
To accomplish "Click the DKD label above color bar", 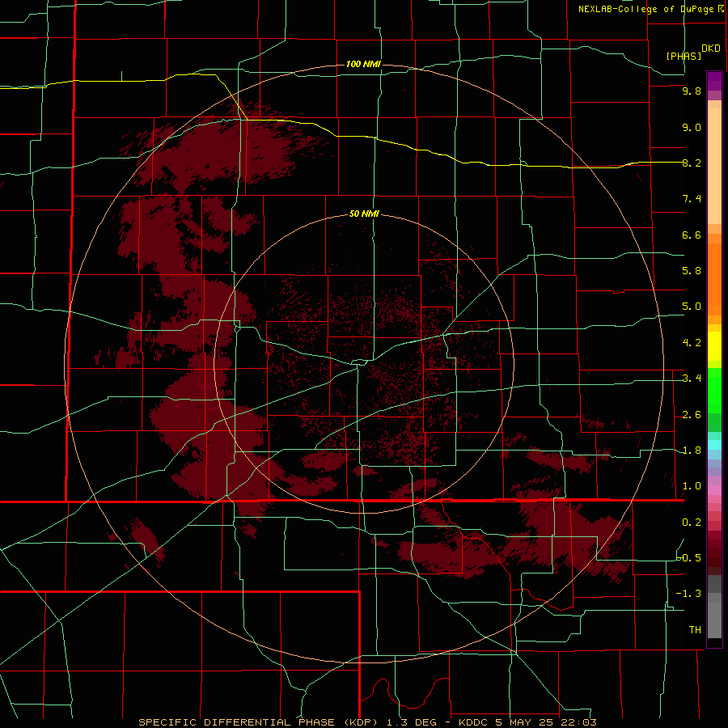I will click(x=711, y=49).
